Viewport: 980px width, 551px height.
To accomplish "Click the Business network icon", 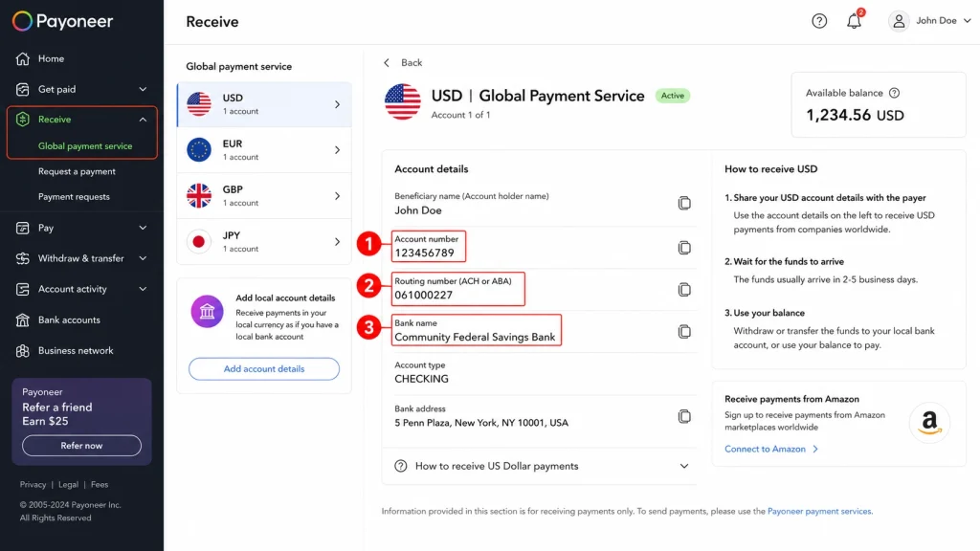I will [x=23, y=350].
